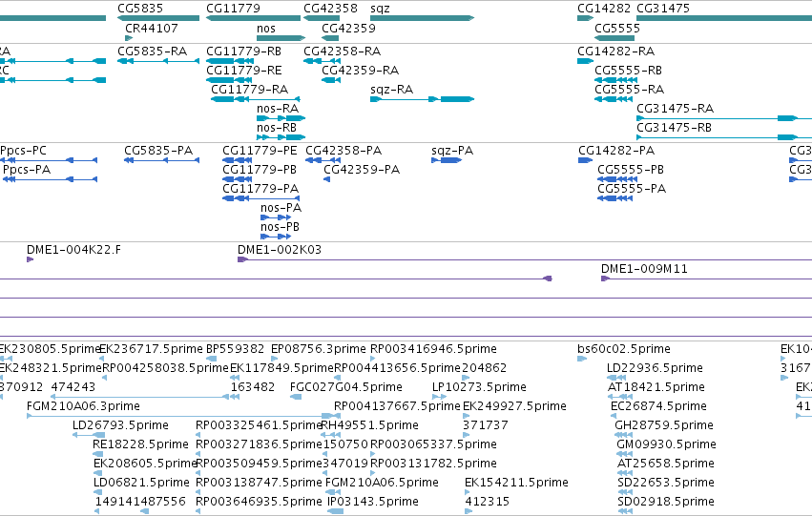The width and height of the screenshot is (812, 516).
Task: Click the RP003416946.5prime EST label
Action: pyautogui.click(x=433, y=349)
